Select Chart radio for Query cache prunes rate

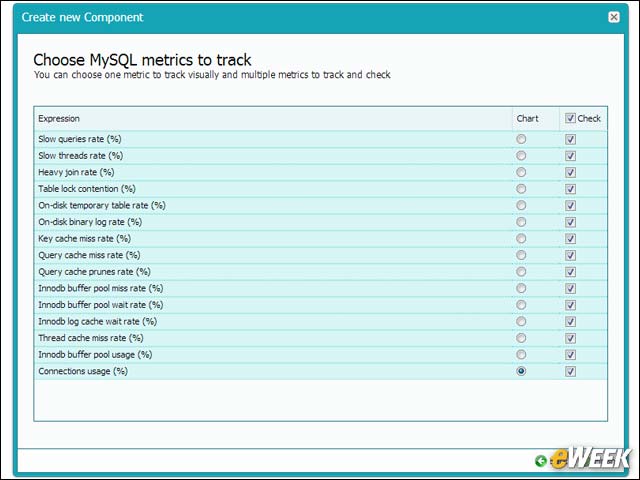[521, 272]
